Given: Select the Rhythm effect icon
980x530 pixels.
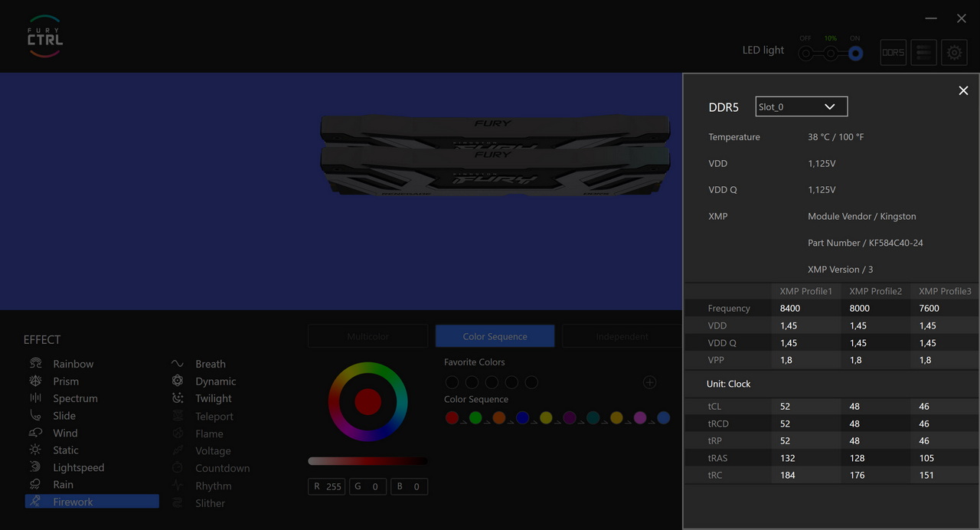Looking at the screenshot, I should tap(178, 486).
